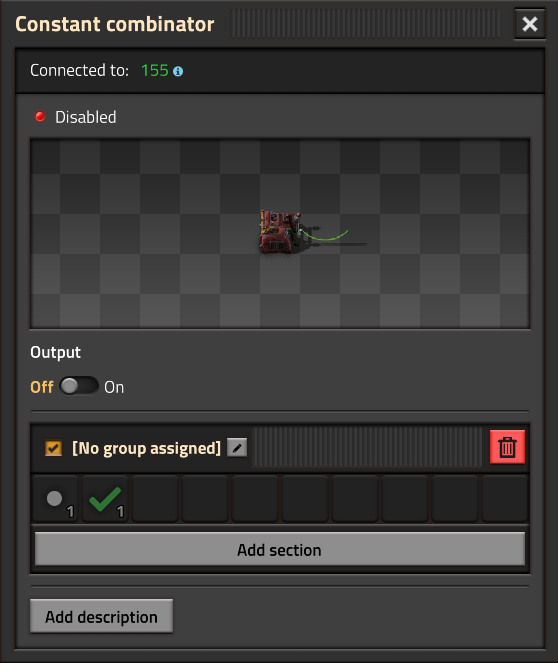Delete the section with the red trash icon
The width and height of the screenshot is (558, 663).
[x=507, y=447]
